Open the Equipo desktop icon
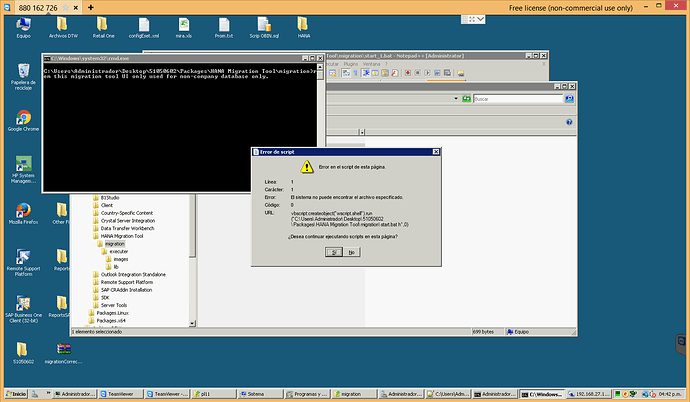Screen dimensions: 690x402 tap(23, 27)
